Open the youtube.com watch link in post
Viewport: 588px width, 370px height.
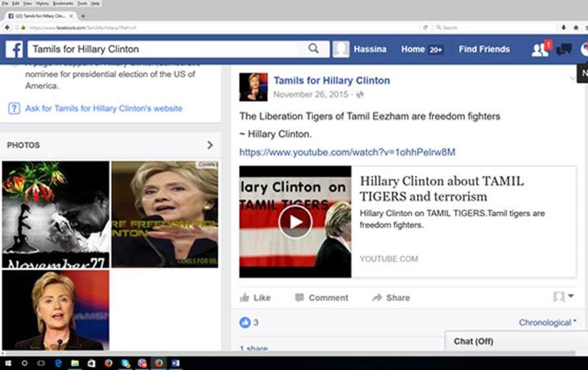pyautogui.click(x=347, y=152)
